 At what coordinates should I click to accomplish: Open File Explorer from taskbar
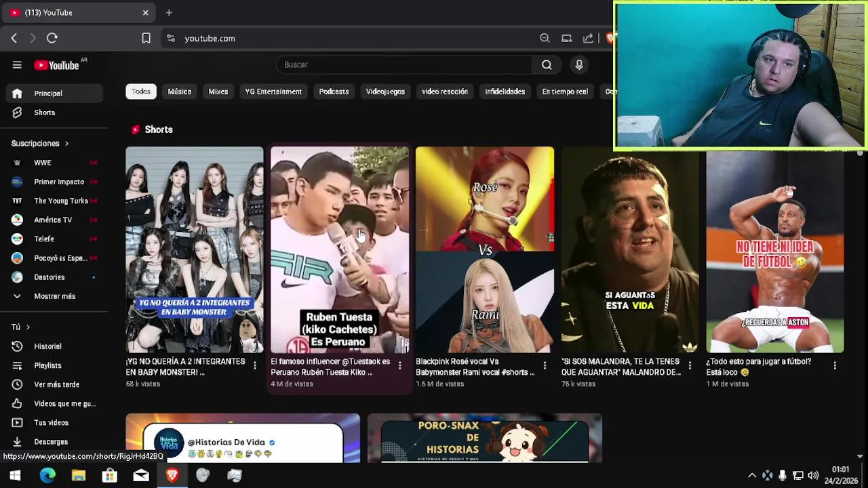tap(79, 476)
